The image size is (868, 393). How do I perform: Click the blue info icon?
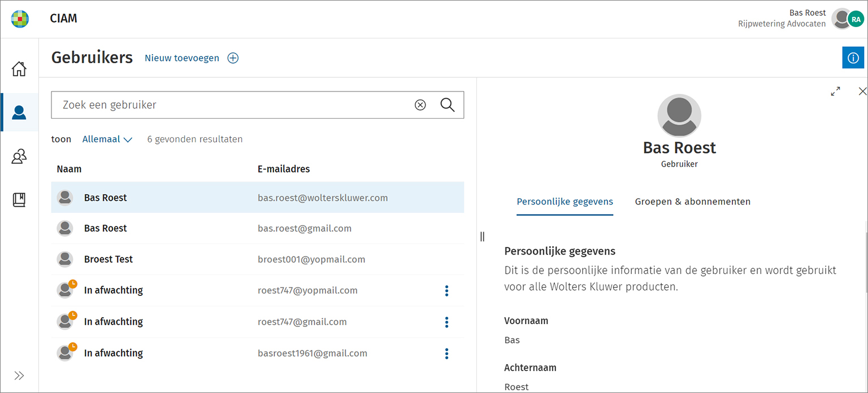[853, 58]
